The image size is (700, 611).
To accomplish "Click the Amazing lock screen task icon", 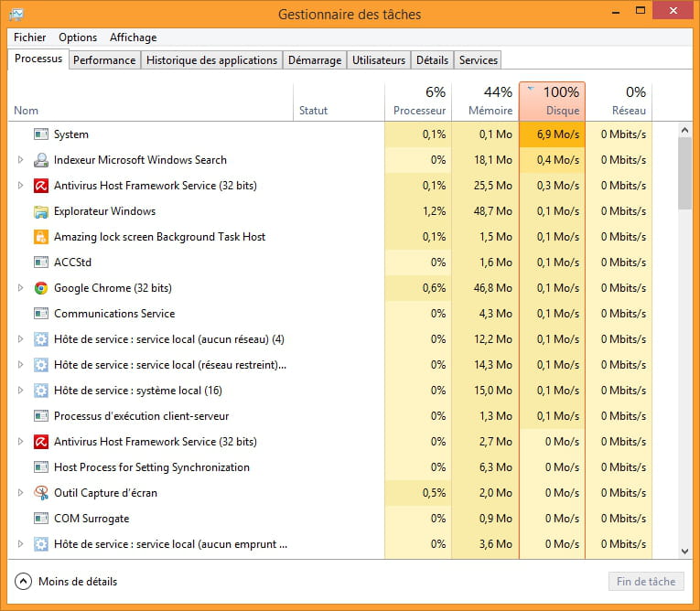I will (x=41, y=237).
